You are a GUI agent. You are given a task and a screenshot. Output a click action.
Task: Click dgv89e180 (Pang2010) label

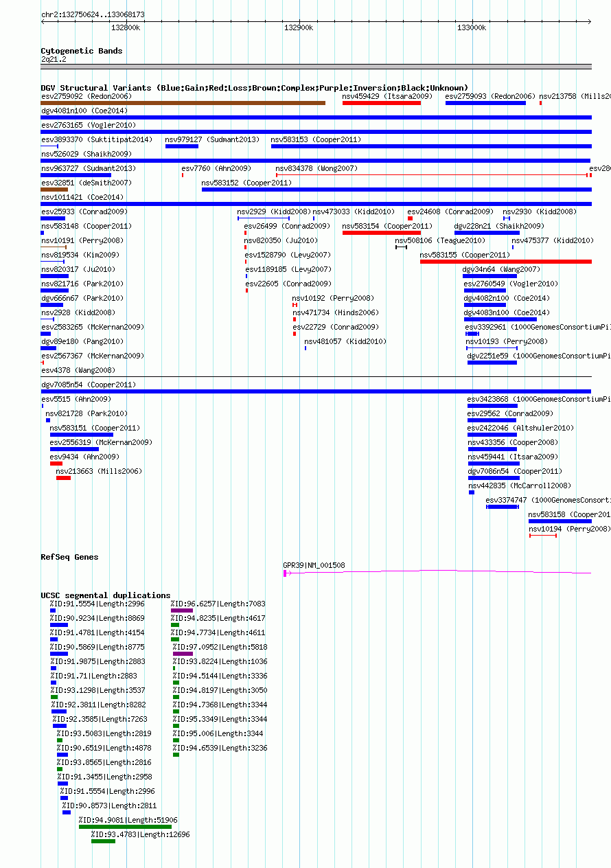point(82,341)
